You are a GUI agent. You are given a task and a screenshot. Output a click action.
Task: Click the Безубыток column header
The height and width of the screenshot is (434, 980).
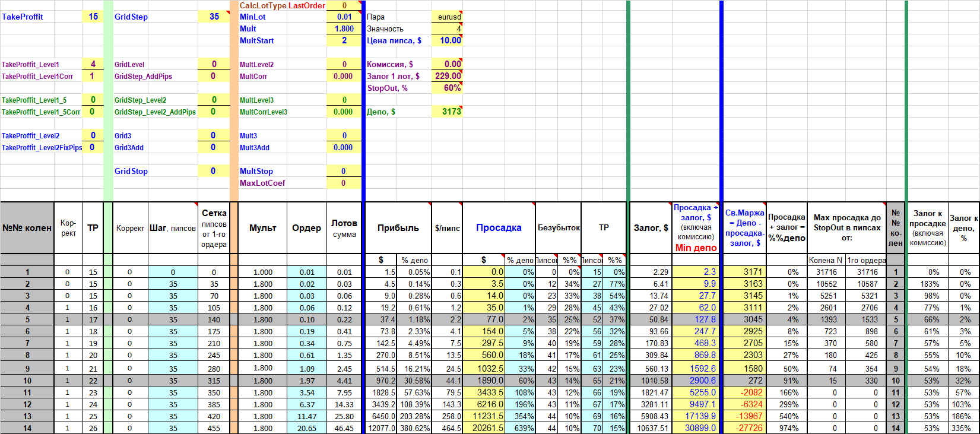559,227
